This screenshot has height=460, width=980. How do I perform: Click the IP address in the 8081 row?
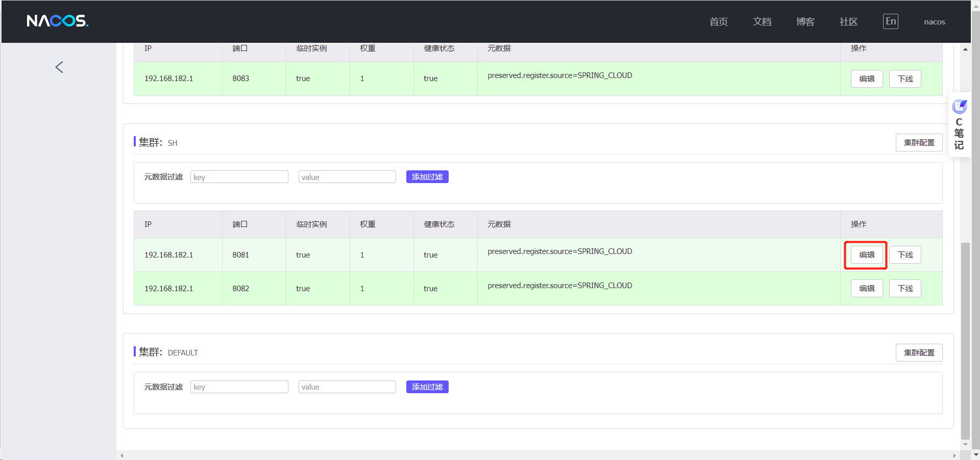[169, 255]
